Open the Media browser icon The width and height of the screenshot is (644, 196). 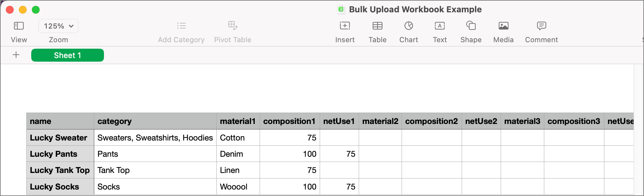(503, 26)
